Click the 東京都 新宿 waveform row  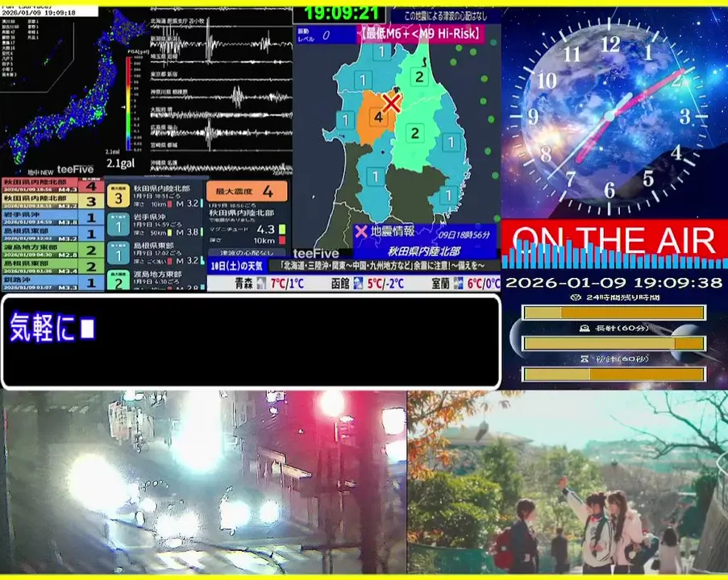[x=221, y=77]
